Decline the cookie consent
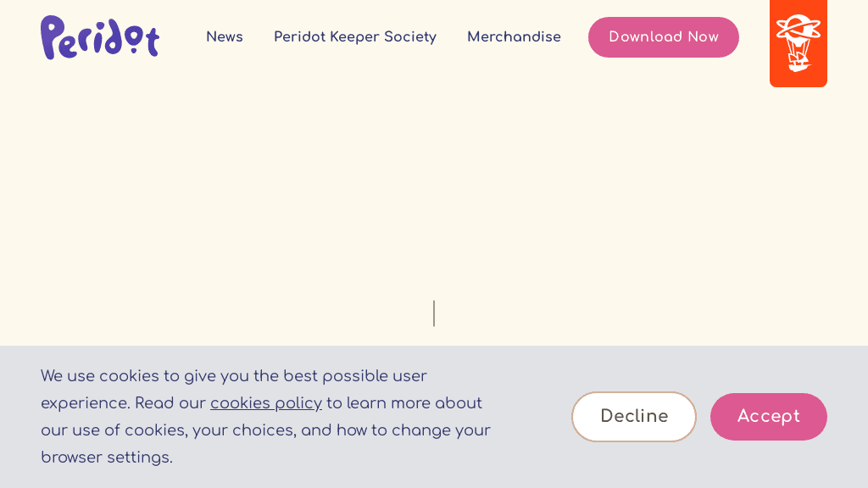868x488 pixels. pyautogui.click(x=634, y=417)
